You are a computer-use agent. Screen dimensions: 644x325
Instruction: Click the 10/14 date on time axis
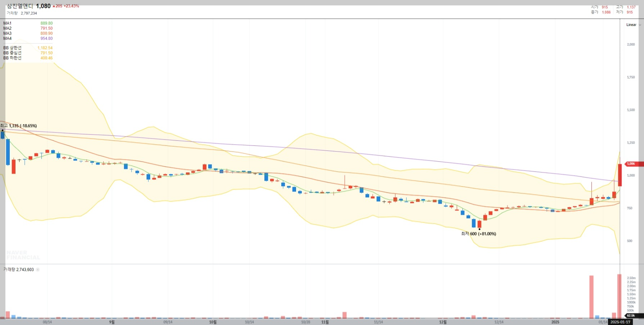[x=249, y=322]
